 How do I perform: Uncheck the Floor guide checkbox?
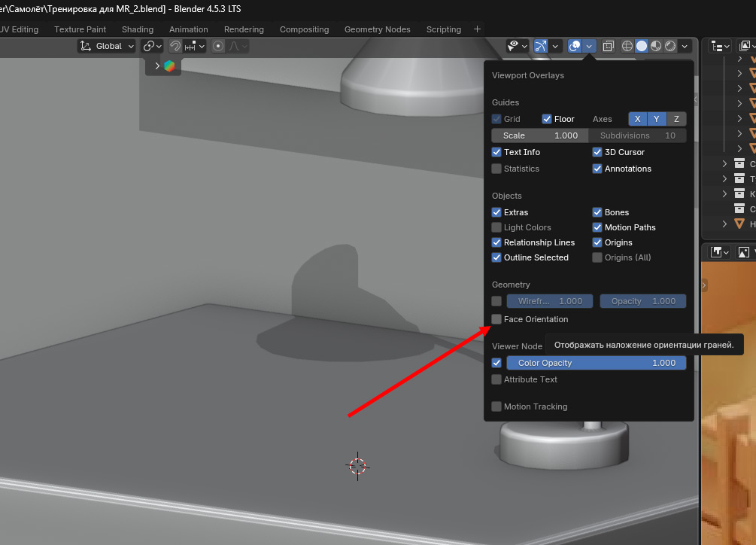(x=547, y=119)
